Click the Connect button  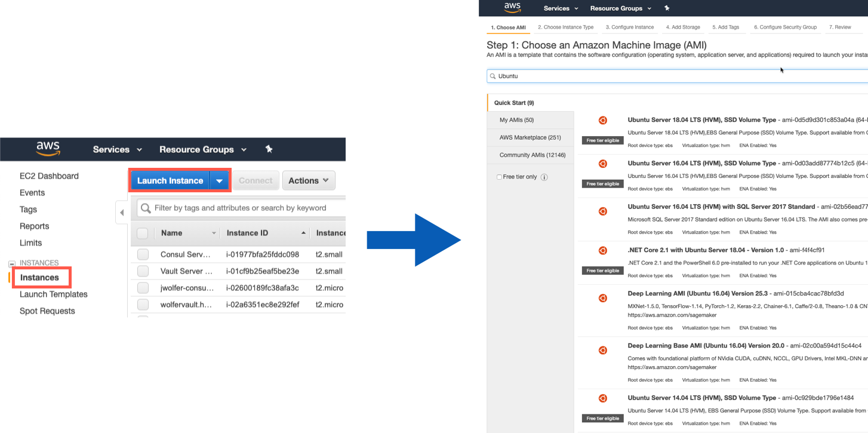pyautogui.click(x=256, y=180)
